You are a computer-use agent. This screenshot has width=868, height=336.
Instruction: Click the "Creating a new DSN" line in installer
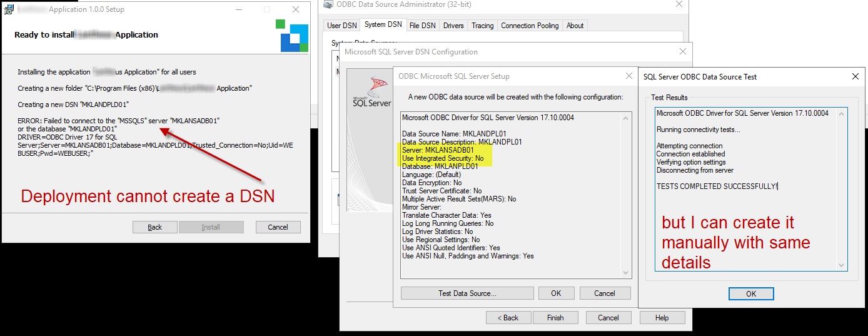pos(73,104)
